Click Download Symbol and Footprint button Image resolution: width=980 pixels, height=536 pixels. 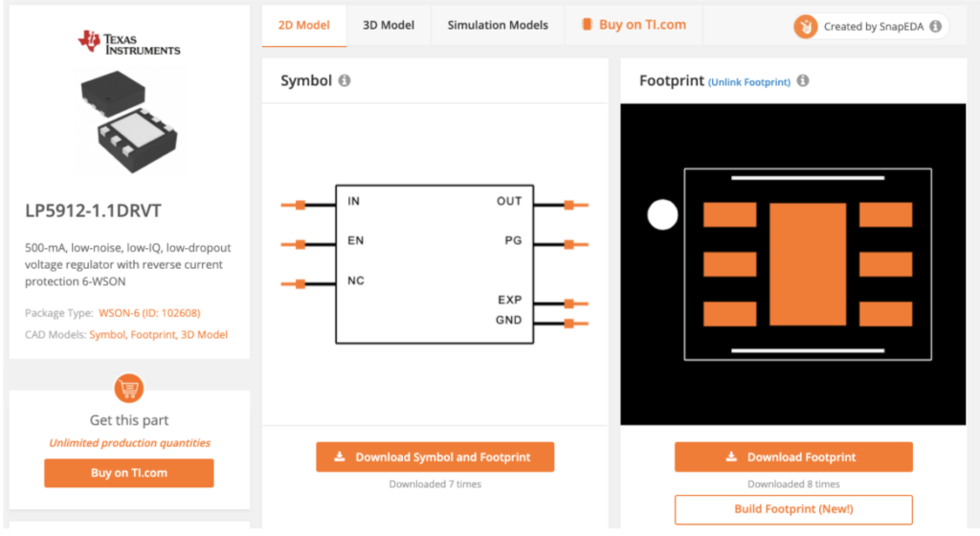point(435,458)
